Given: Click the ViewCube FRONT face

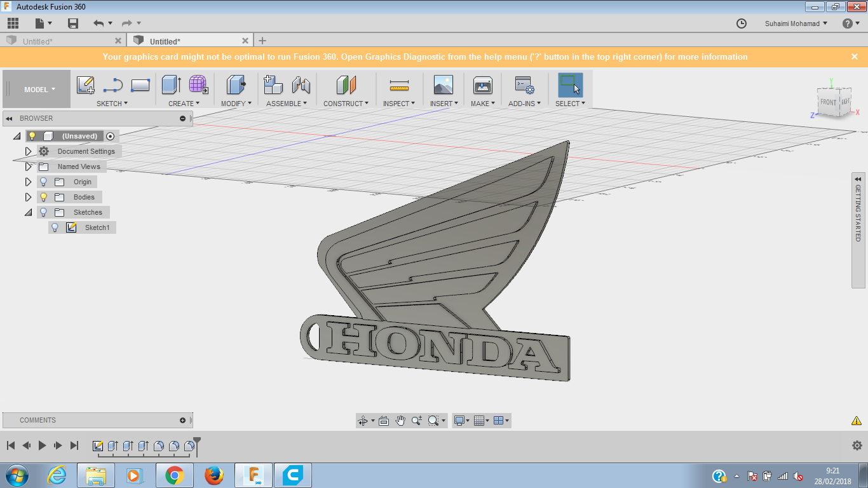Looking at the screenshot, I should tap(828, 102).
